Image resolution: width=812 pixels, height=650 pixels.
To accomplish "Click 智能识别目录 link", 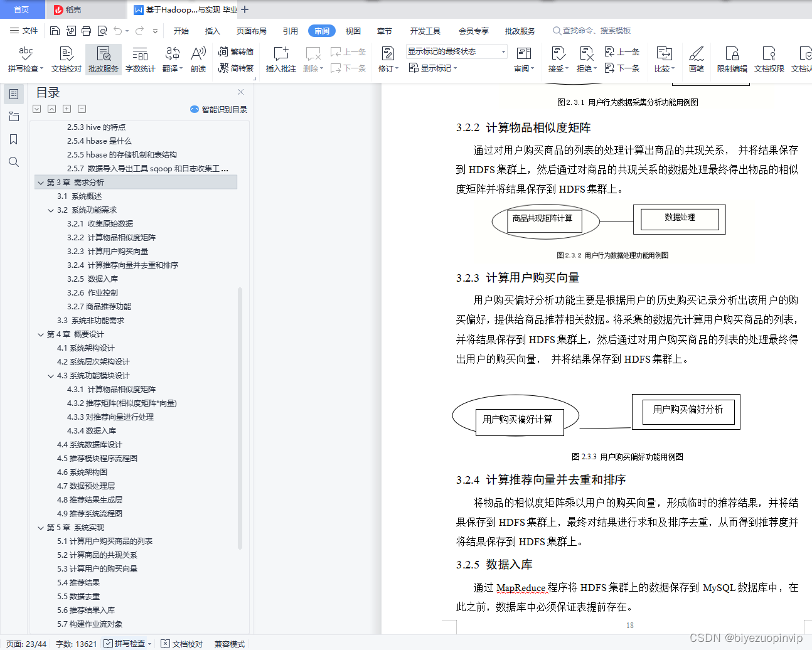I will point(218,109).
